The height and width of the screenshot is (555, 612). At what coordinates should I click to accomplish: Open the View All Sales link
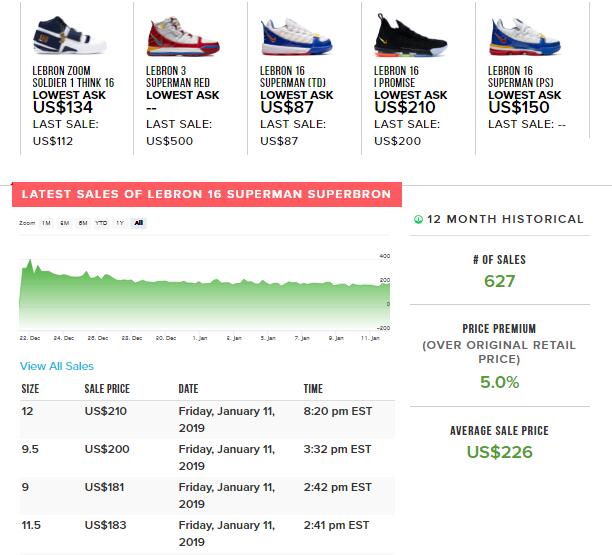click(x=56, y=366)
